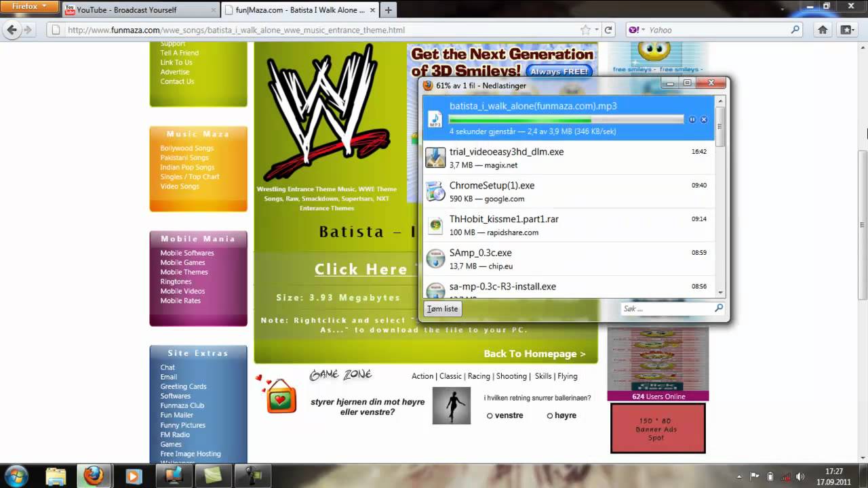Click the Click Here download link
This screenshot has height=488, width=868.
tap(365, 269)
